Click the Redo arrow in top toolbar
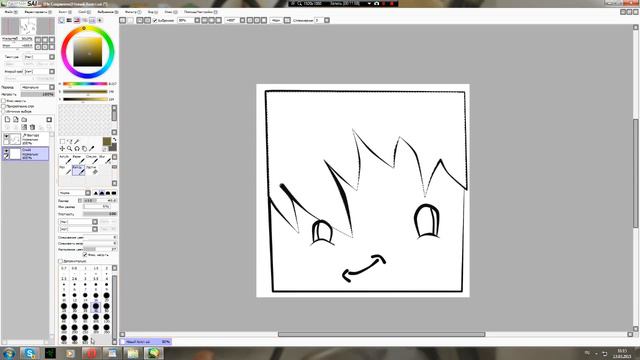The height and width of the screenshot is (360, 640). 130,20
